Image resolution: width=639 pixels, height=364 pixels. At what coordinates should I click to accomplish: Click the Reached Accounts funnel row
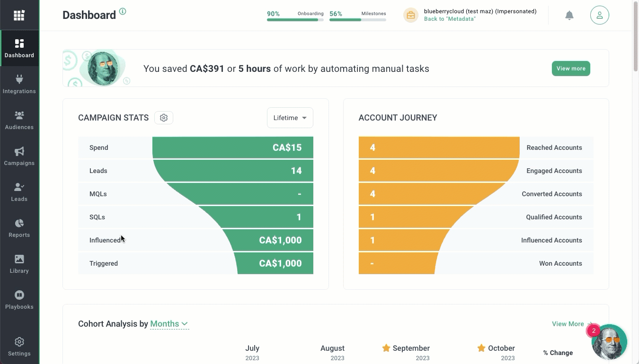tap(476, 147)
